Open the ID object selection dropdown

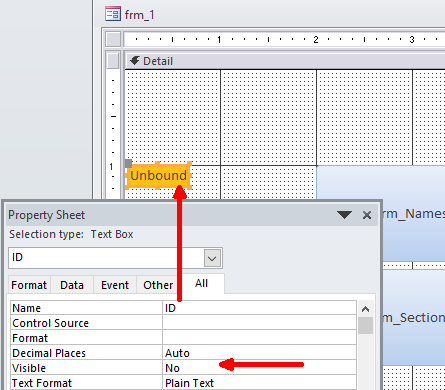212,258
